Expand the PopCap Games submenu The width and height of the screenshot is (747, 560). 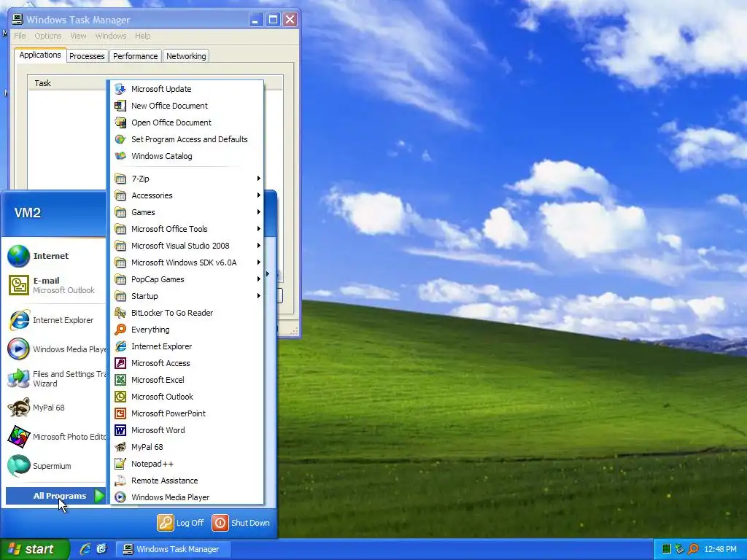[x=187, y=279]
